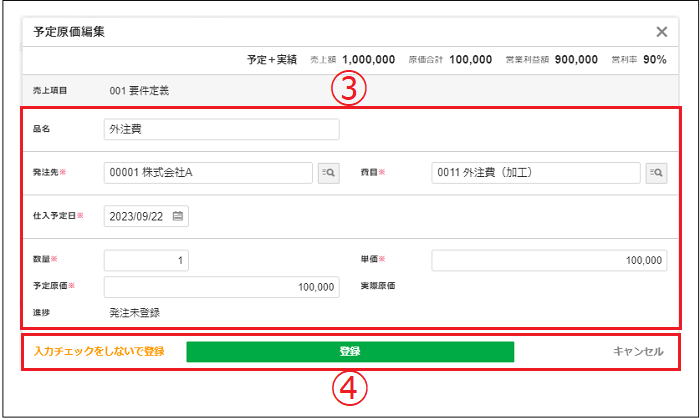
Task: Click the 数量 quantity input field
Action: pos(146,260)
